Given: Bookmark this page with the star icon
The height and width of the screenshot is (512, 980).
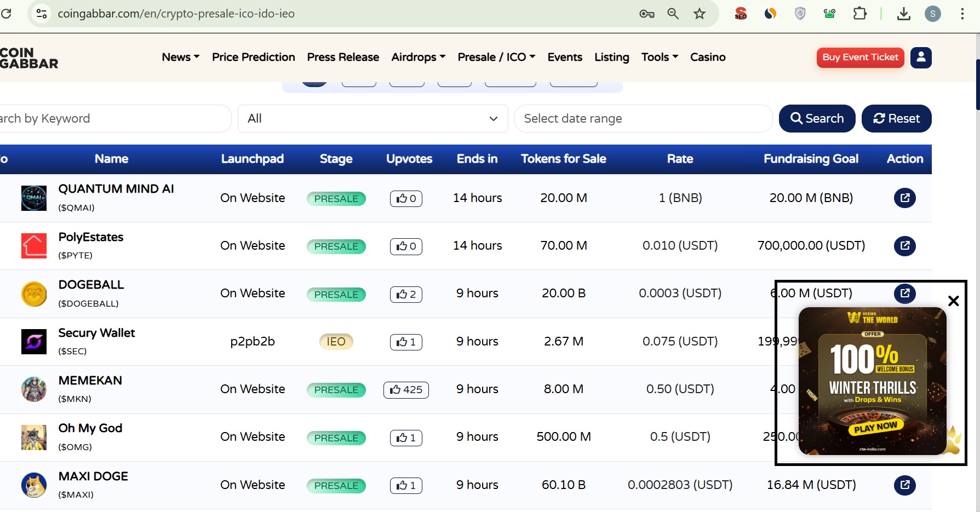Looking at the screenshot, I should pos(700,14).
